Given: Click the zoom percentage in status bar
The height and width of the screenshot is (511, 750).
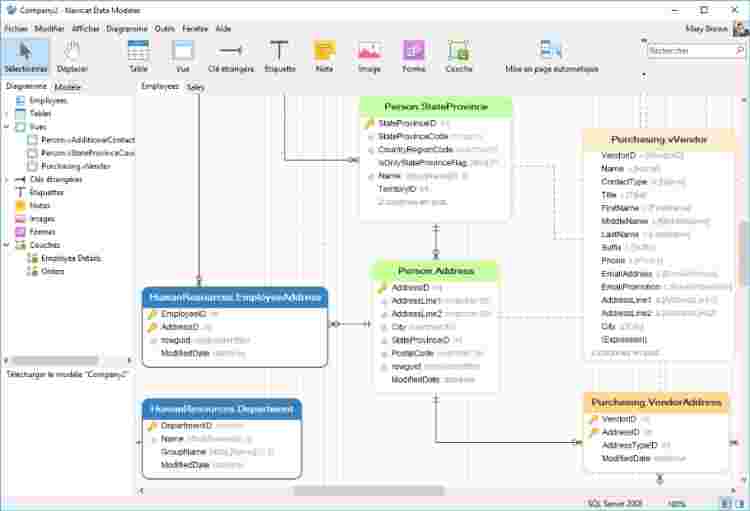Looking at the screenshot, I should click(676, 503).
